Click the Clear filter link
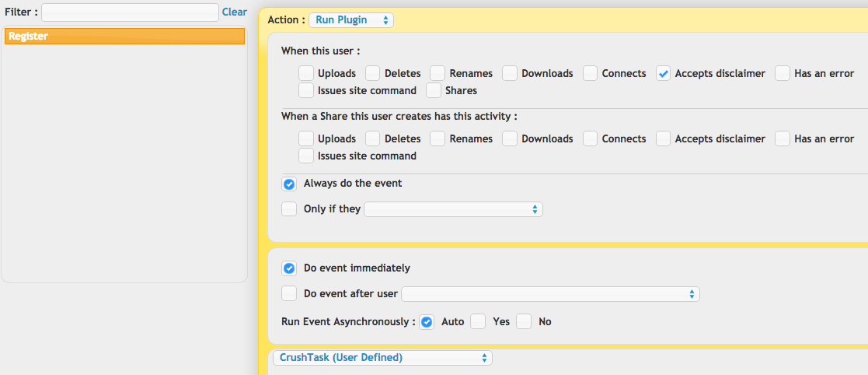This screenshot has height=375, width=868. tap(234, 12)
